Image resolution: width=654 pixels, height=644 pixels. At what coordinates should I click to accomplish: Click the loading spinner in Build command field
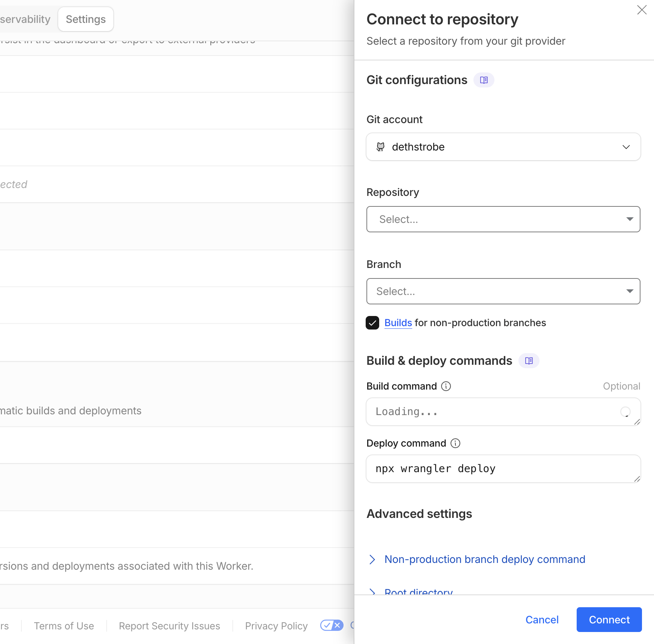625,412
